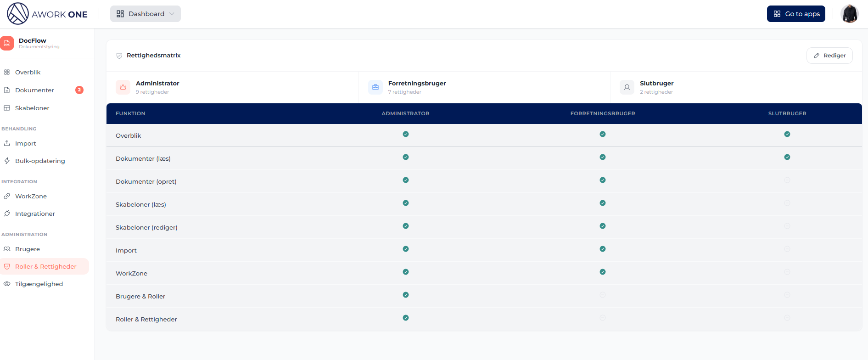Click the DocFlow app icon
868x360 pixels.
7,43
